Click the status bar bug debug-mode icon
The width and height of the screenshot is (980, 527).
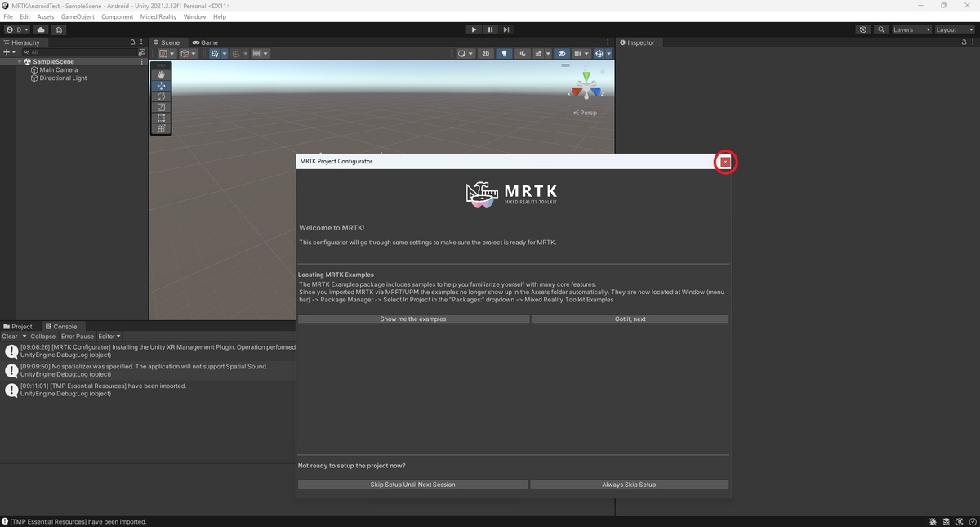[933, 521]
